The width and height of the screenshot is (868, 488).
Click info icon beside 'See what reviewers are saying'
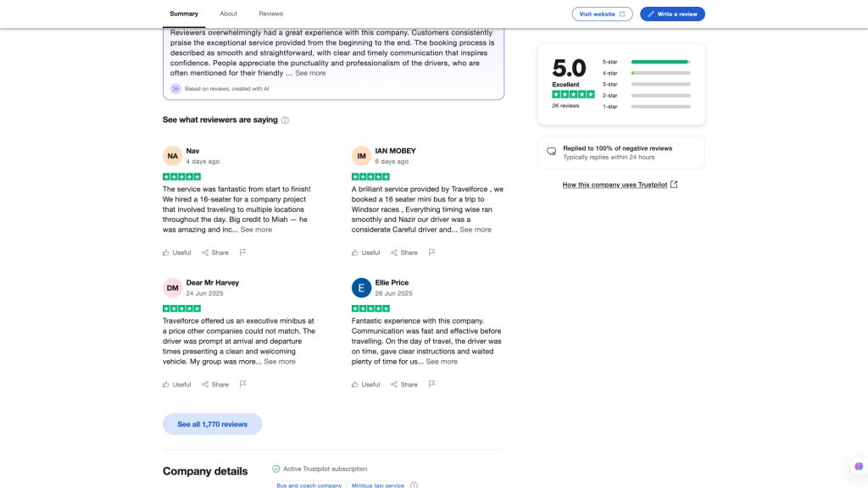click(x=285, y=120)
